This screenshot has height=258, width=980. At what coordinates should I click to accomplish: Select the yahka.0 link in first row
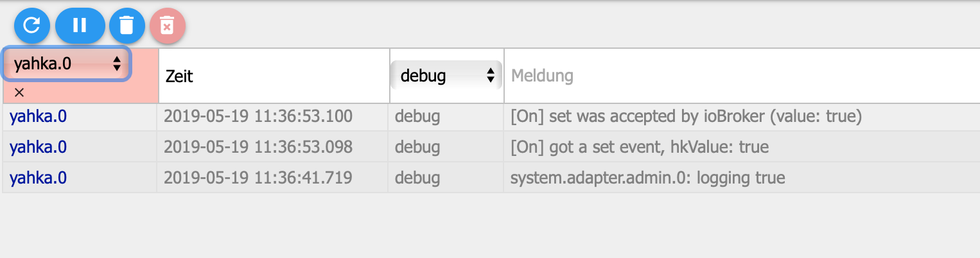[39, 117]
